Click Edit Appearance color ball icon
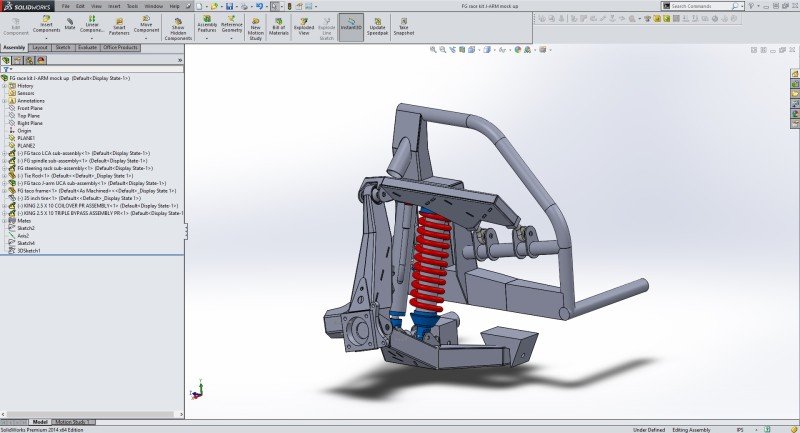 (518, 49)
